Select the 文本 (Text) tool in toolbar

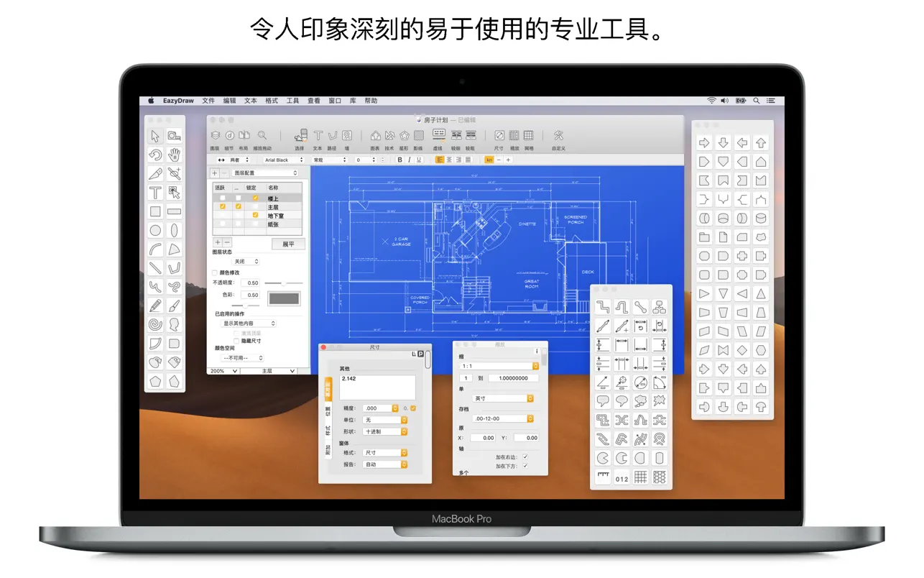coord(318,135)
